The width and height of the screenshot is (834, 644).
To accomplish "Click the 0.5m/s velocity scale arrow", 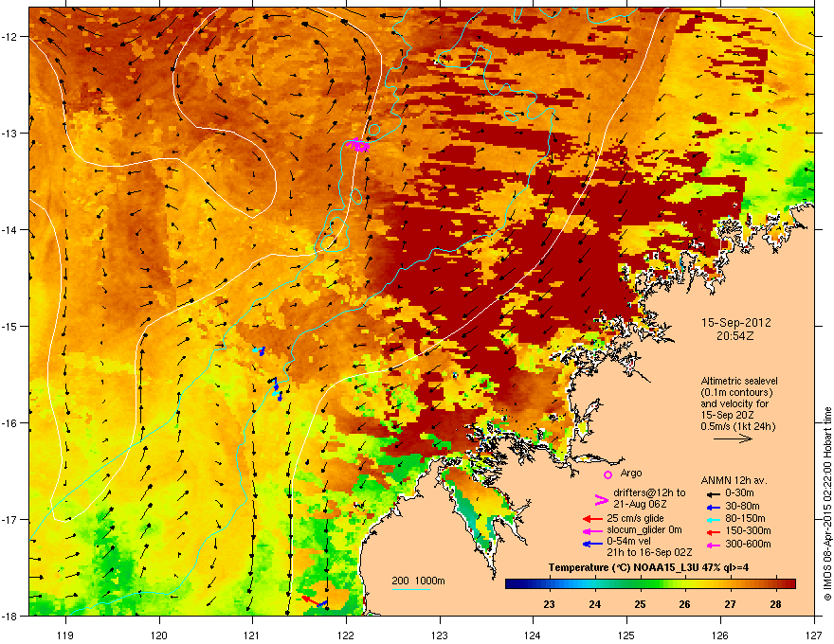I will [x=733, y=438].
